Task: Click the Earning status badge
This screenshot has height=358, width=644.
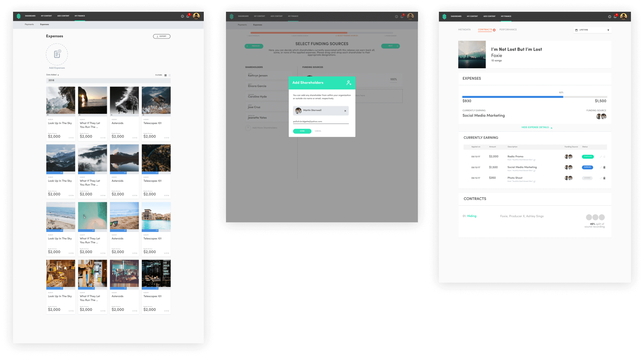Action: (588, 167)
